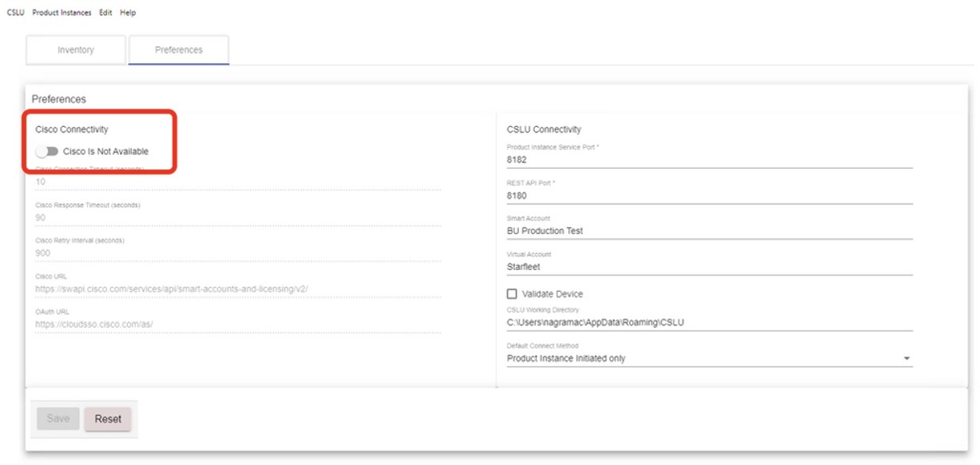Viewport: 980px width, 465px height.
Task: Click the OAuth URL field
Action: (237, 324)
